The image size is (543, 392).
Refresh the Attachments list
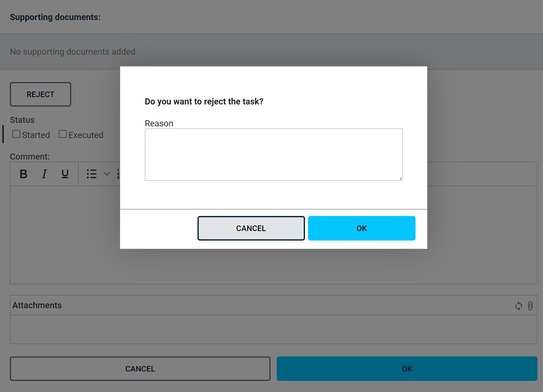(x=519, y=306)
